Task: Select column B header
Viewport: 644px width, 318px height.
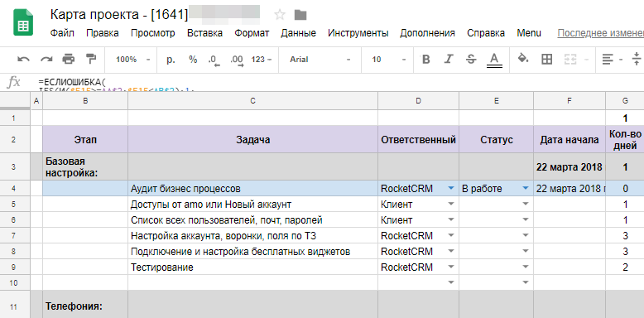Action: tap(85, 101)
